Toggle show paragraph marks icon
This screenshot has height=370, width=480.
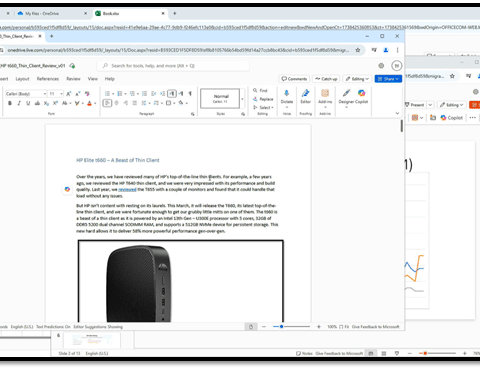point(190,94)
